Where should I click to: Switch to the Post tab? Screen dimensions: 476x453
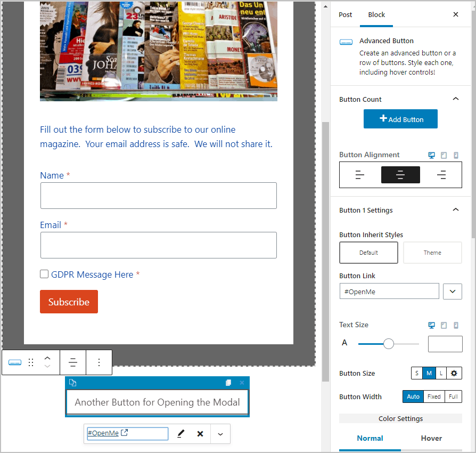tap(345, 15)
